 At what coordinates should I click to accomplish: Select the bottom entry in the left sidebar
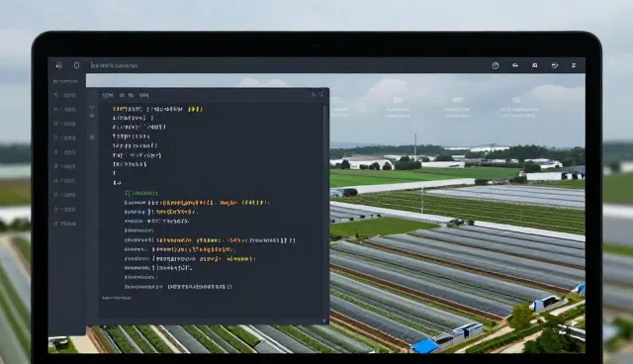tap(65, 224)
